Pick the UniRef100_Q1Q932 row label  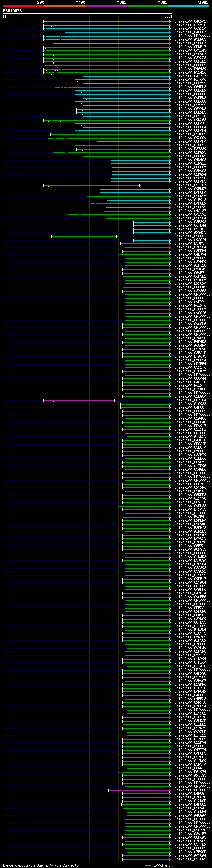click(x=190, y=404)
